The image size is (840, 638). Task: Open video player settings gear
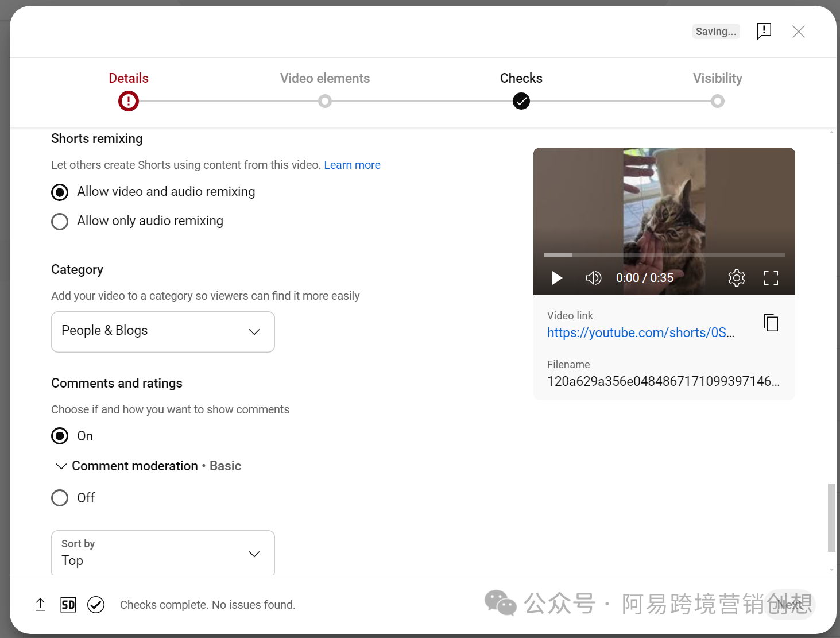(x=736, y=278)
